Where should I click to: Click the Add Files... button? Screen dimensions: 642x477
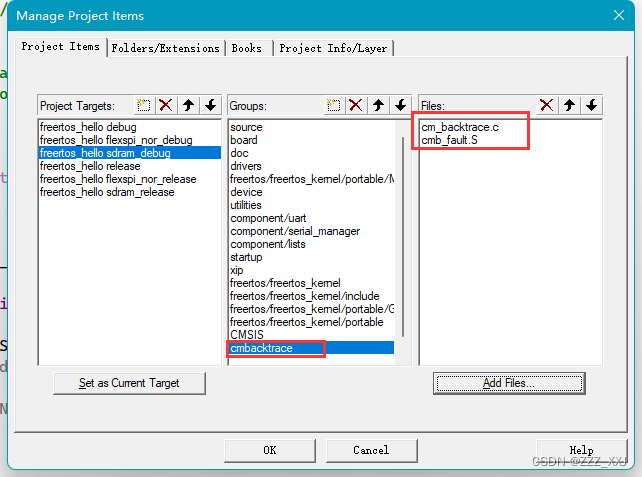coord(509,383)
